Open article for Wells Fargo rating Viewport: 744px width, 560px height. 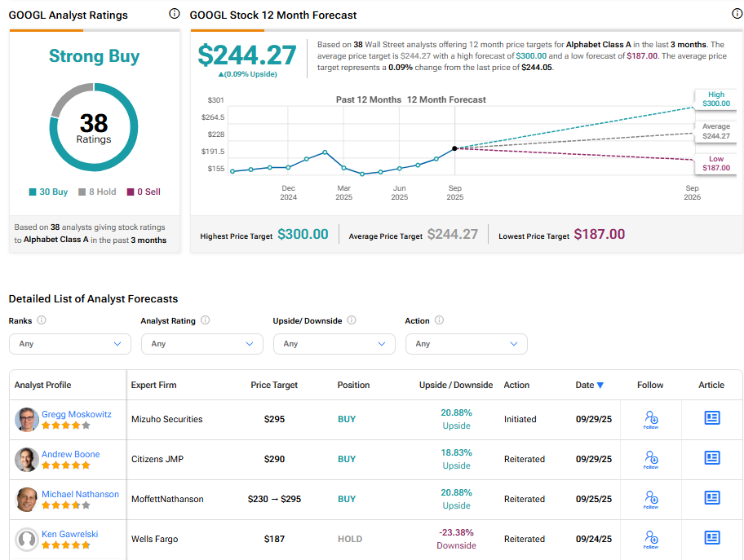(712, 538)
